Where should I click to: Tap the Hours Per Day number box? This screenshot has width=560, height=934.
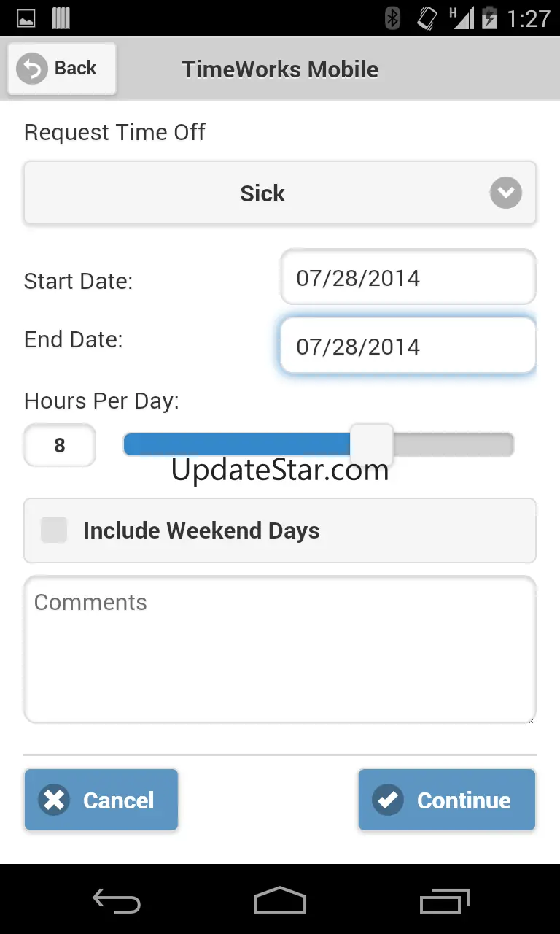point(60,445)
